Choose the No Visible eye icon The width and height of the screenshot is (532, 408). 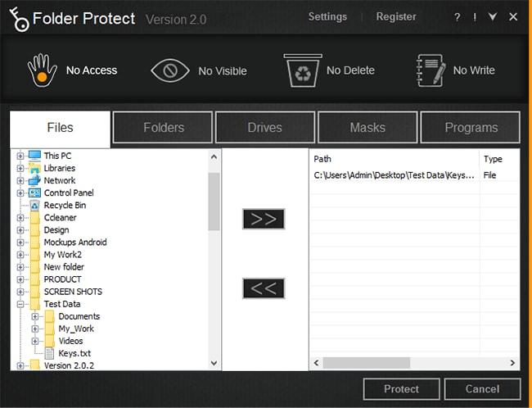coord(170,70)
